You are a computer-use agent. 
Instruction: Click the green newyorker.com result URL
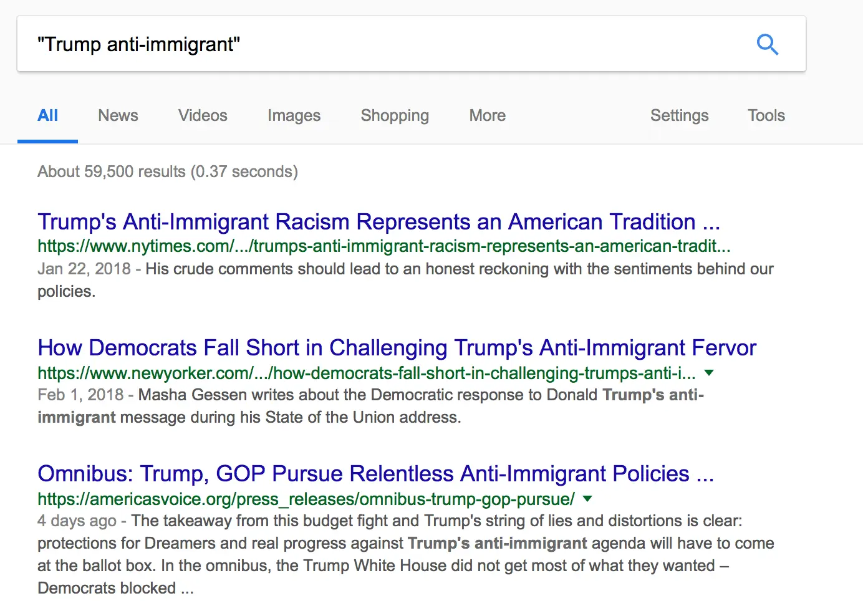[366, 373]
